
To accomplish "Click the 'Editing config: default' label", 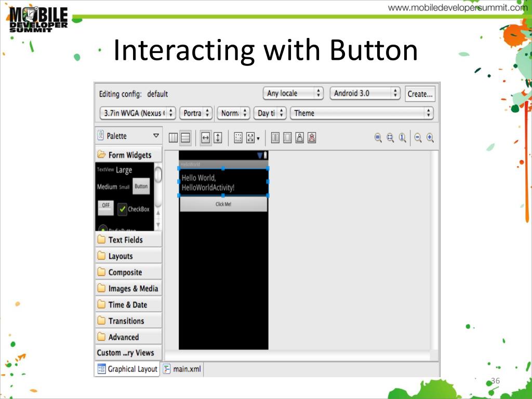I will click(x=134, y=94).
